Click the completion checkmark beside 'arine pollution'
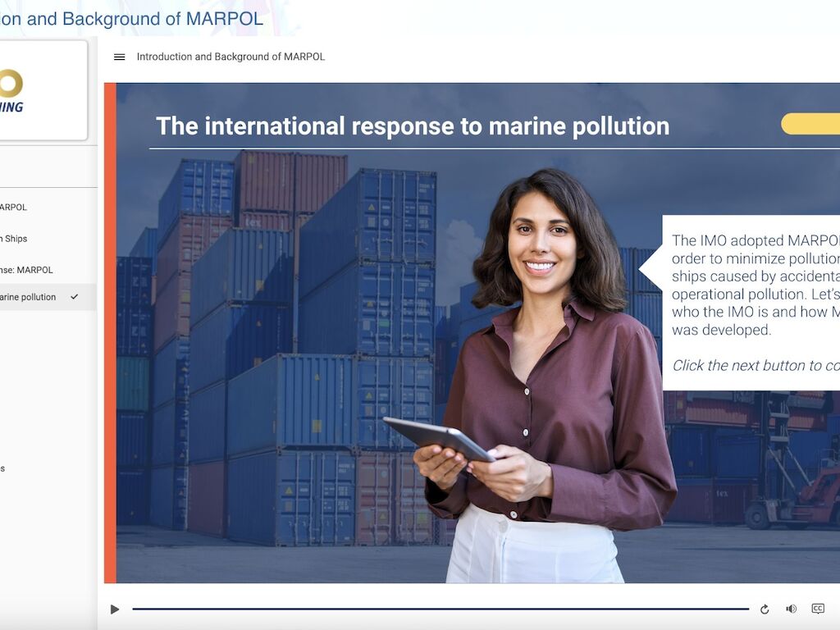 click(x=75, y=297)
